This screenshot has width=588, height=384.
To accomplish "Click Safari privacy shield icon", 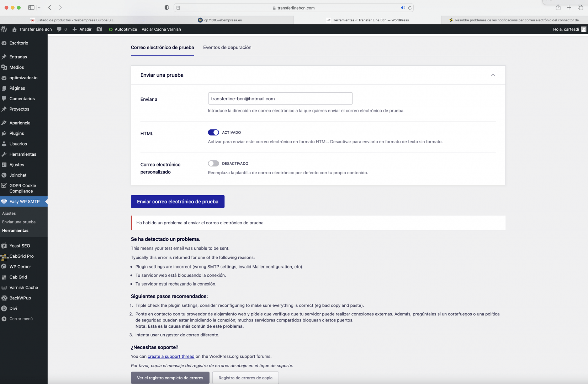I will coord(166,7).
